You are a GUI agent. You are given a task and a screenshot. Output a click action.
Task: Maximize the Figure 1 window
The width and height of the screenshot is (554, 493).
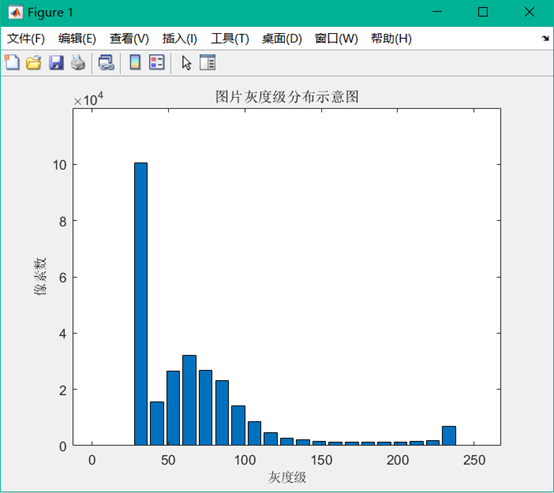[x=483, y=12]
